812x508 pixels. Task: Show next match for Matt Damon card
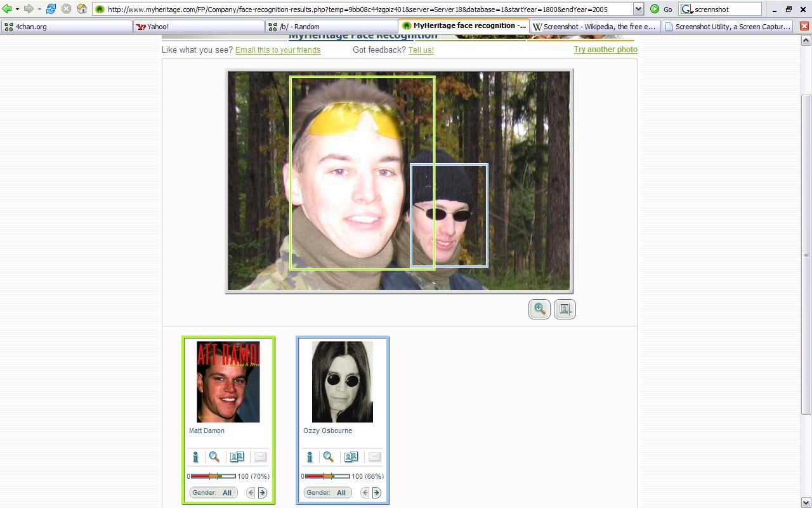tap(262, 493)
